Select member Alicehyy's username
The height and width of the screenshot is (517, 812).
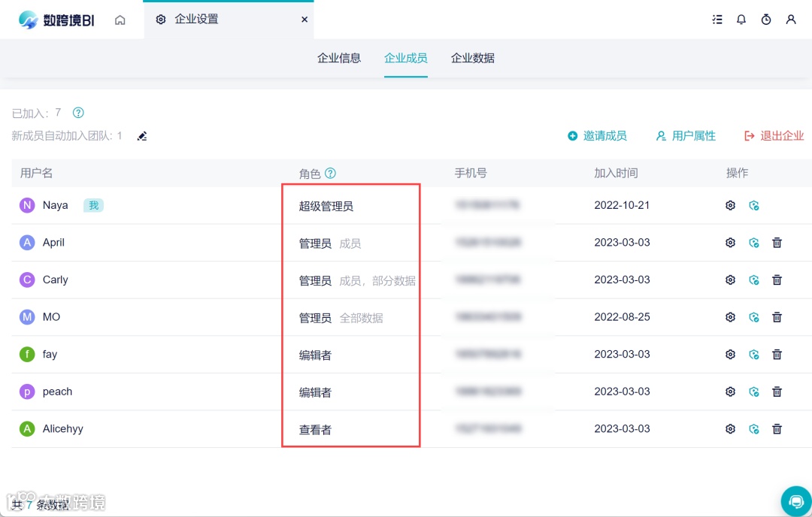[63, 428]
